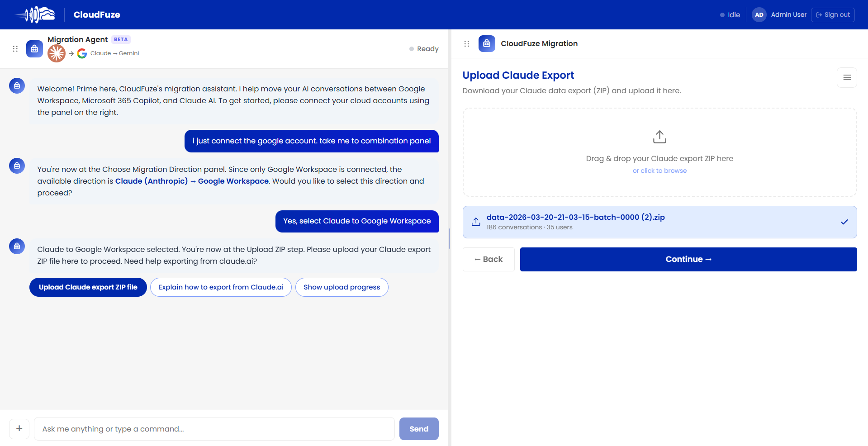Click the Migration Agent robot icon
868x446 pixels.
pos(34,49)
